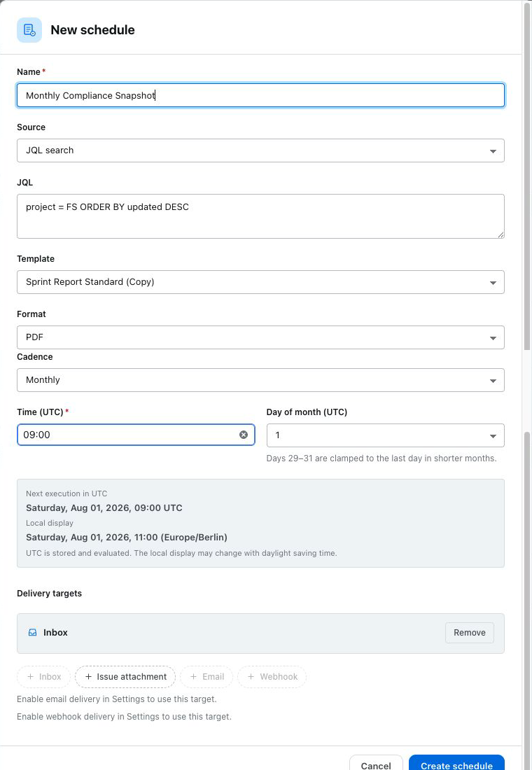Viewport: 532px width, 770px height.
Task: Open the Template dropdown
Action: 260,282
